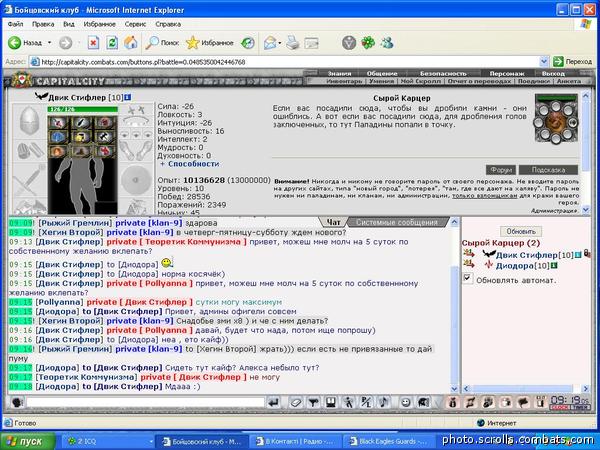Open the Файл menu

(15, 24)
